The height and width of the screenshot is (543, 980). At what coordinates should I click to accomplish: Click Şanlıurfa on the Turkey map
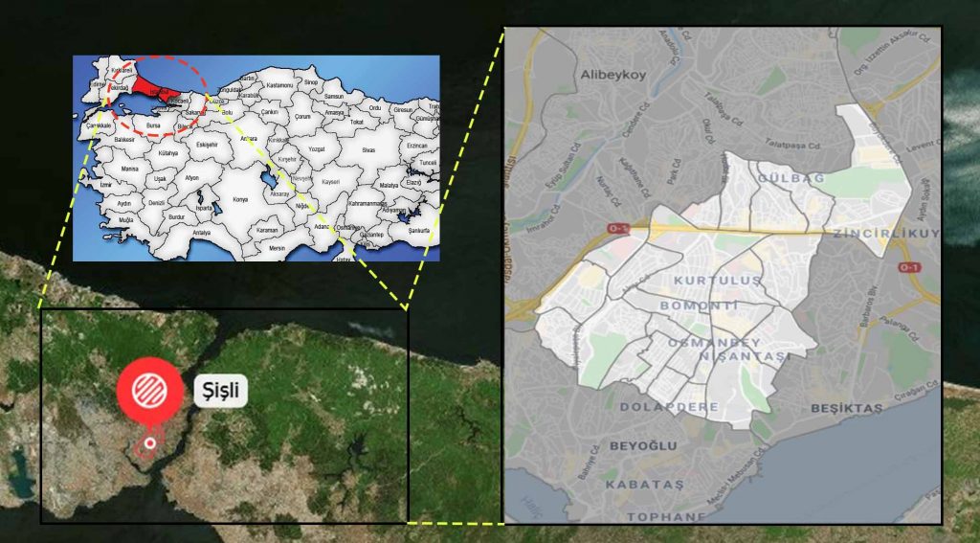click(x=419, y=231)
